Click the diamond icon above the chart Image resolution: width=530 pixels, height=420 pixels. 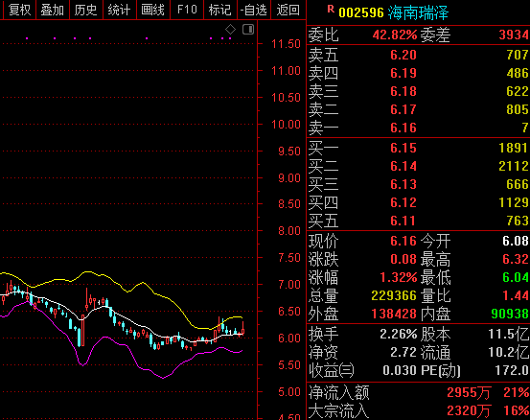click(231, 30)
